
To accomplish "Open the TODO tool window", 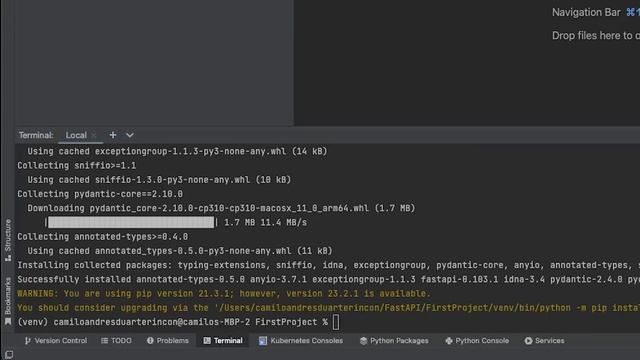I will [x=116, y=340].
